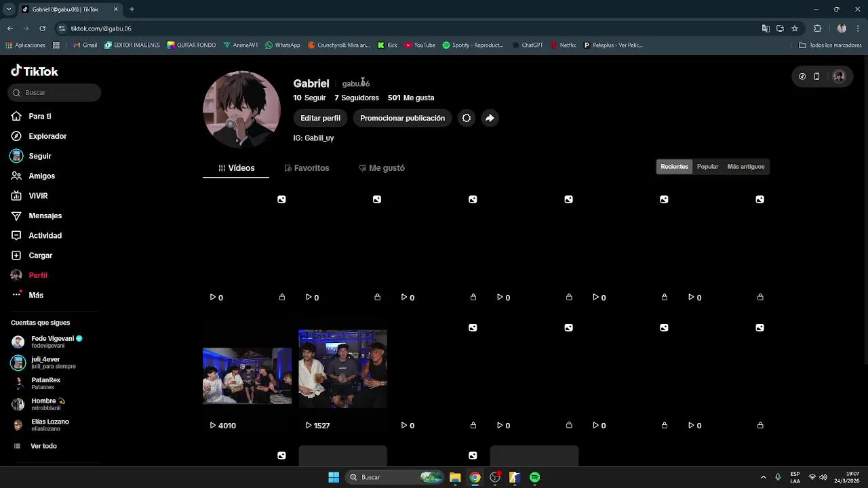Screen dimensions: 868x488
Task: Open Spotify from the taskbar
Action: tap(535, 477)
